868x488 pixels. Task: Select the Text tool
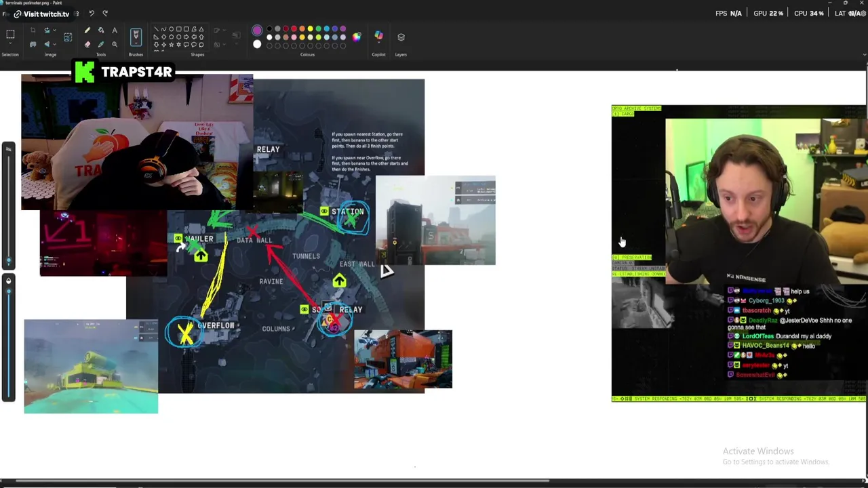click(x=115, y=30)
